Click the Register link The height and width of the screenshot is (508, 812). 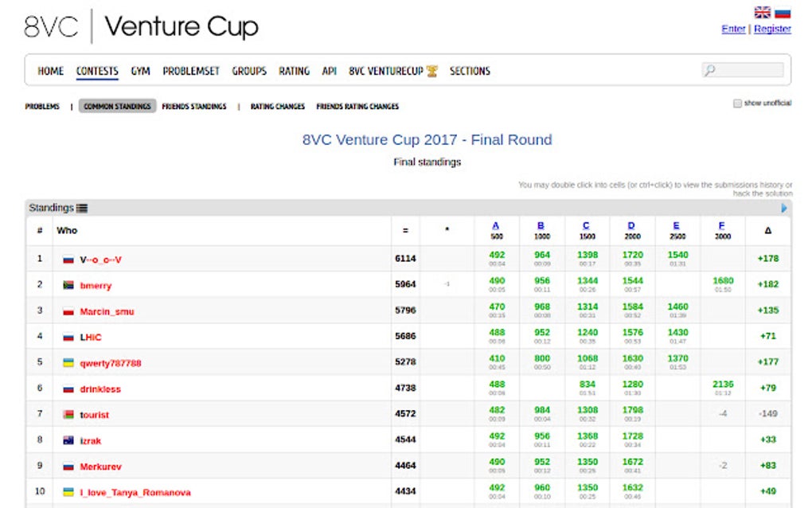tap(774, 29)
